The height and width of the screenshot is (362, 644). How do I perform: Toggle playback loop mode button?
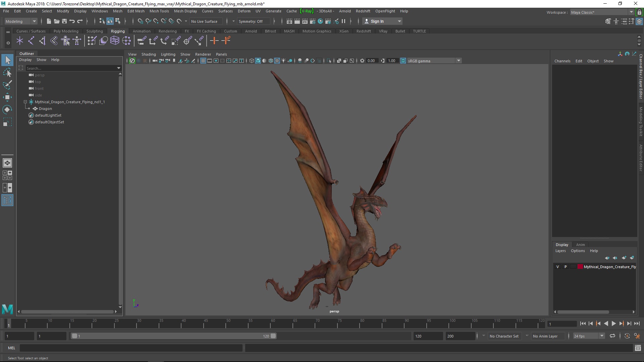click(612, 336)
